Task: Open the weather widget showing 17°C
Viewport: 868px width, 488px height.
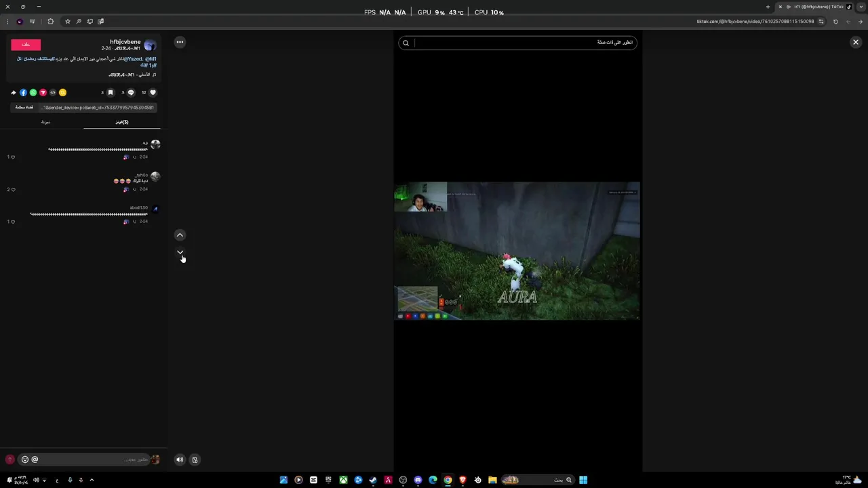Action: [x=848, y=480]
